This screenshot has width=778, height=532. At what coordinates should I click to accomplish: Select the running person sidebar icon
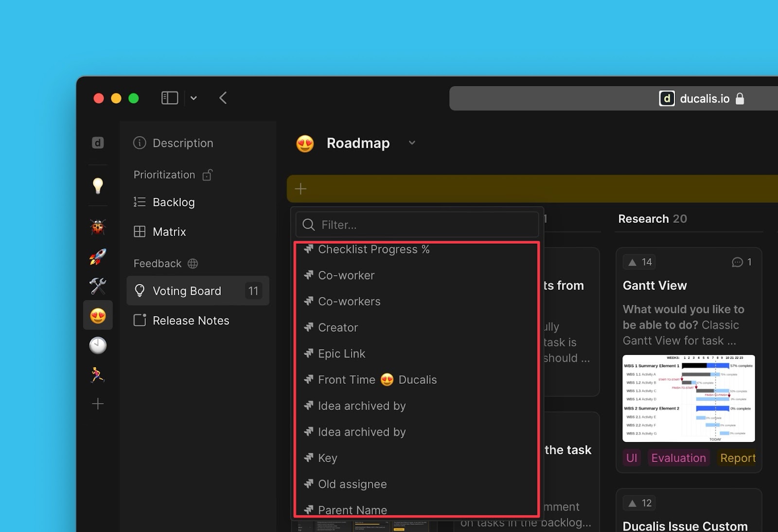tap(98, 375)
